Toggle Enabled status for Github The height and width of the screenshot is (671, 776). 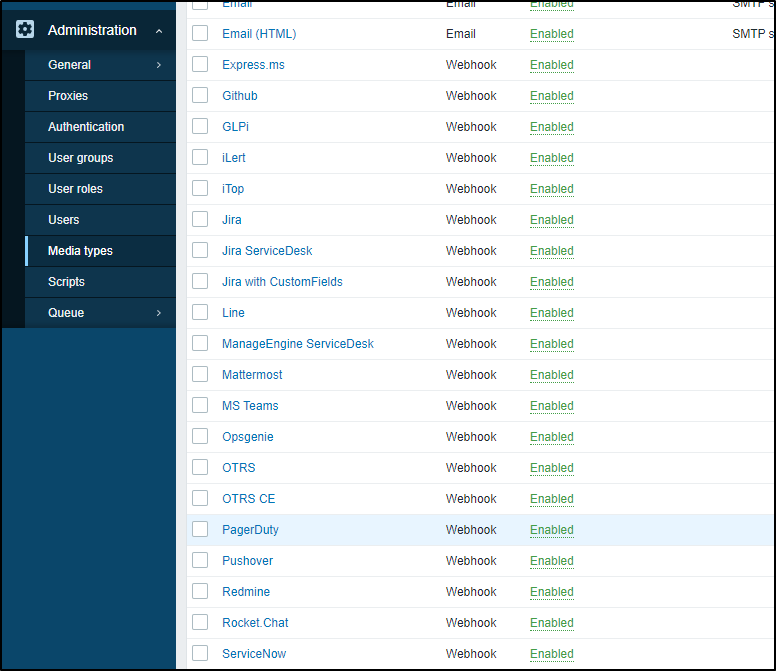[x=552, y=96]
